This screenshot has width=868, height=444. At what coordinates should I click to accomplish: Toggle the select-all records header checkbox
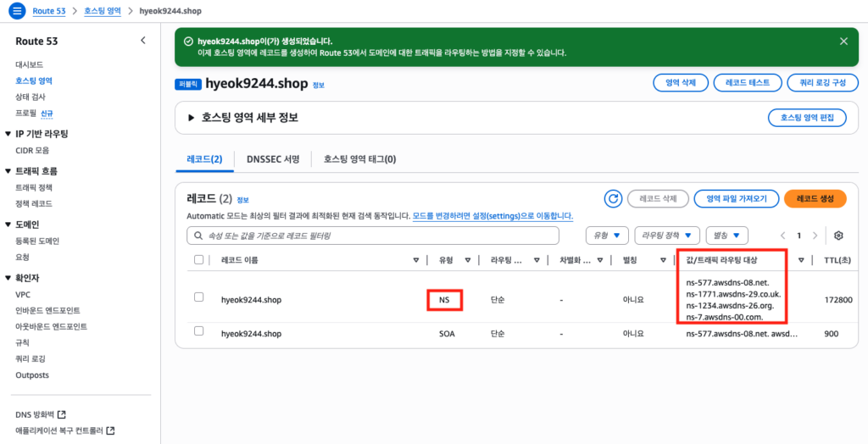[199, 259]
